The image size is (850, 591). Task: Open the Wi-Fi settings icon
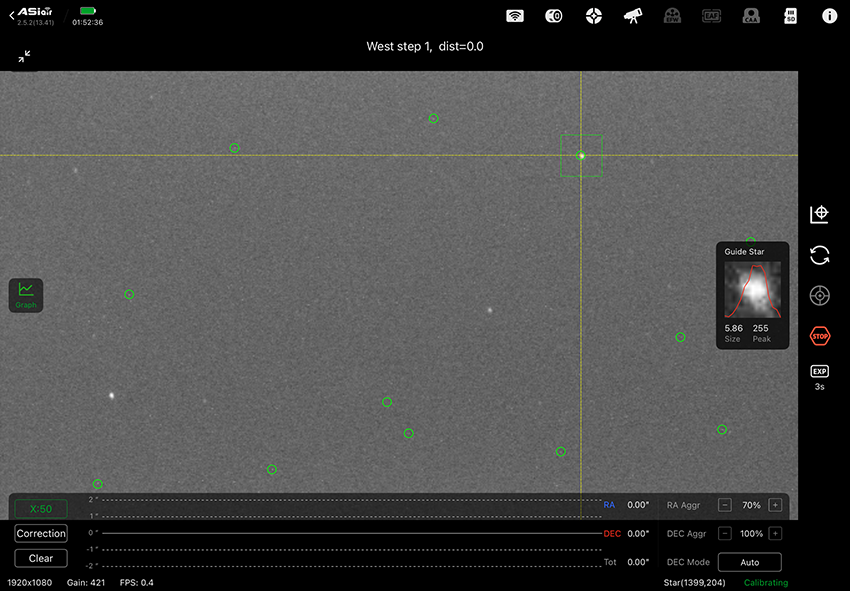tap(514, 16)
